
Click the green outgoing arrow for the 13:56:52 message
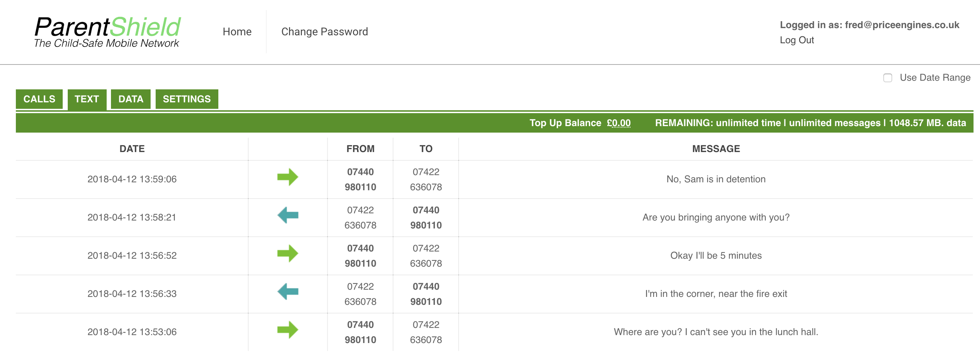pos(288,253)
